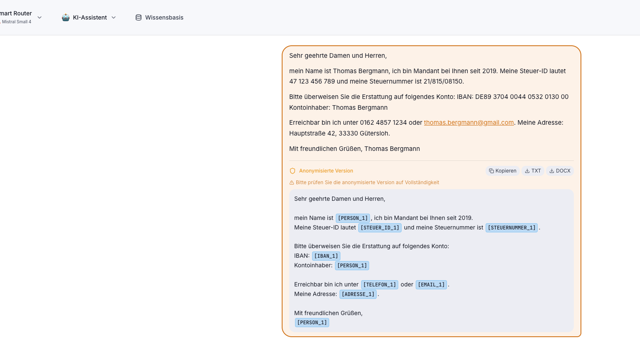Open the Wissensbasis tab
The width and height of the screenshot is (640, 360).
(x=159, y=18)
